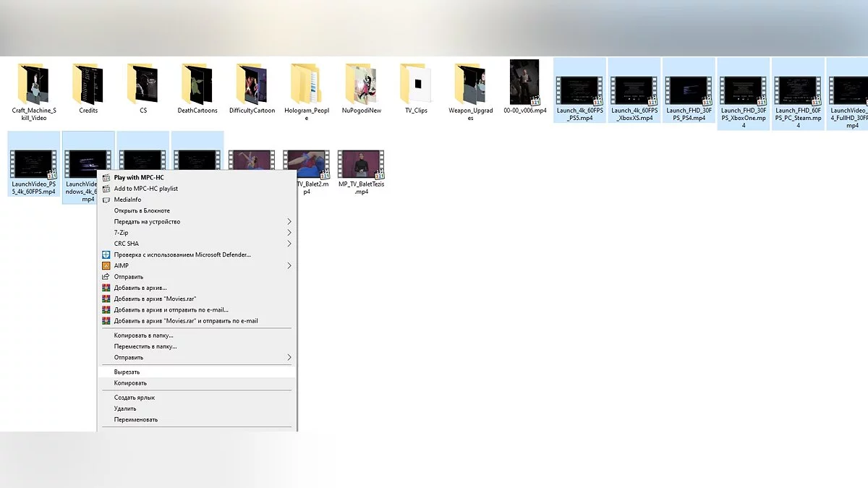Select the TV_Clips folder
868x488 pixels.
(416, 88)
